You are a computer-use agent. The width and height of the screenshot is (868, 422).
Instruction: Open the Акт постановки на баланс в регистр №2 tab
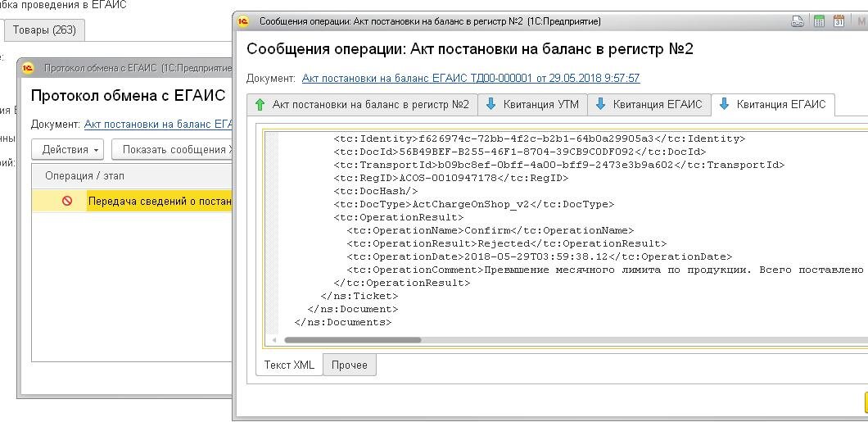click(362, 105)
